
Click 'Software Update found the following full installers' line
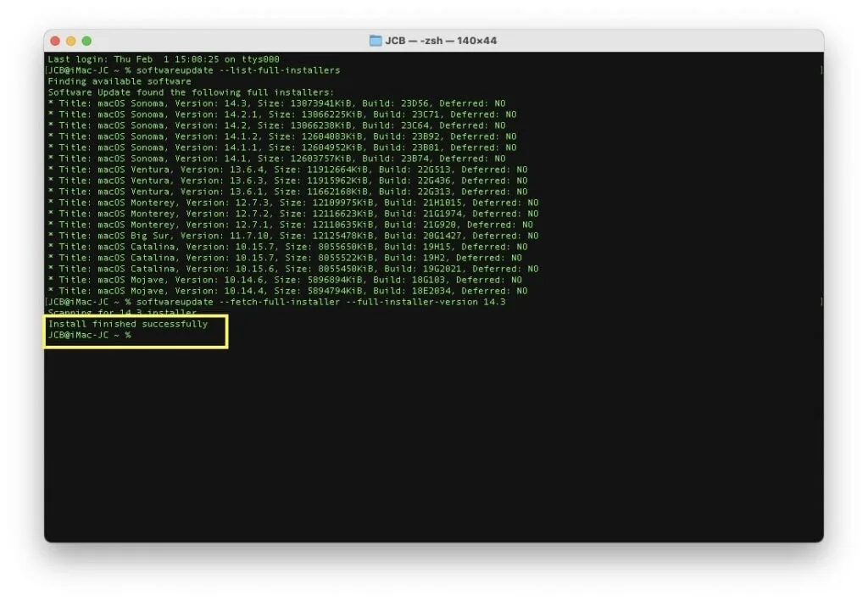point(191,92)
